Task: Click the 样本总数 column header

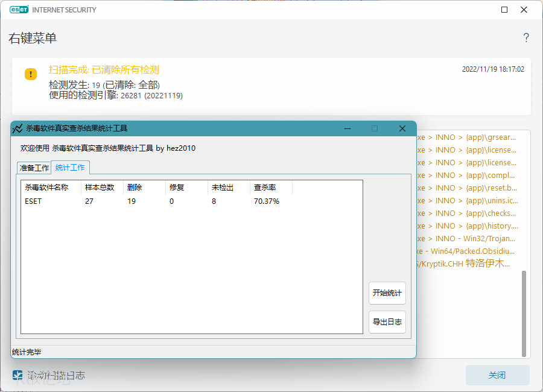Action: pyautogui.click(x=101, y=188)
